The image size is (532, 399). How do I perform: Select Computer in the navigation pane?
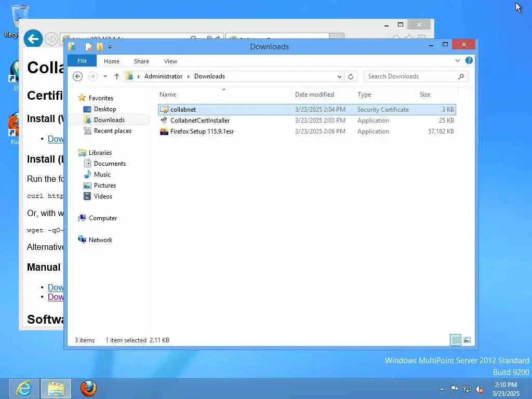click(103, 218)
